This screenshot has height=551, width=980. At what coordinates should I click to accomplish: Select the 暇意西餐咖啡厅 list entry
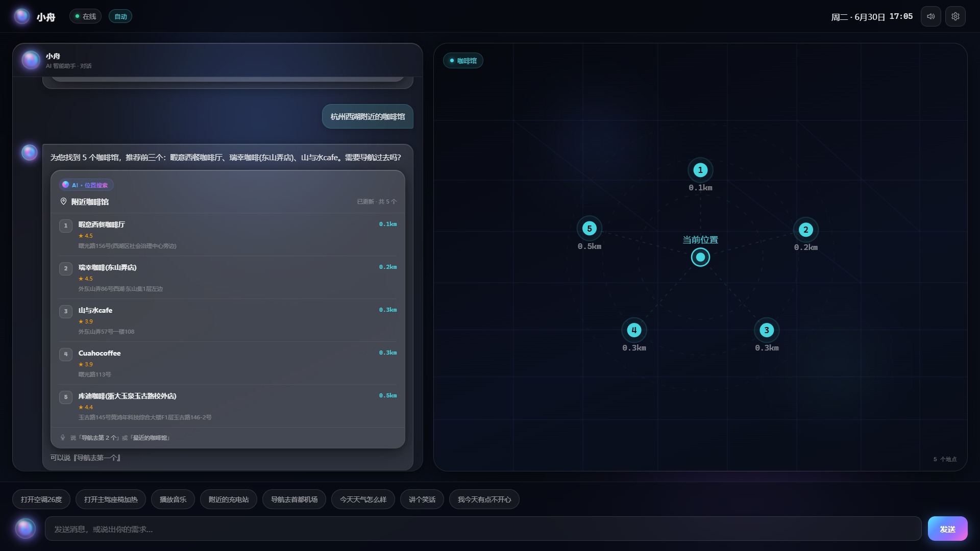228,235
